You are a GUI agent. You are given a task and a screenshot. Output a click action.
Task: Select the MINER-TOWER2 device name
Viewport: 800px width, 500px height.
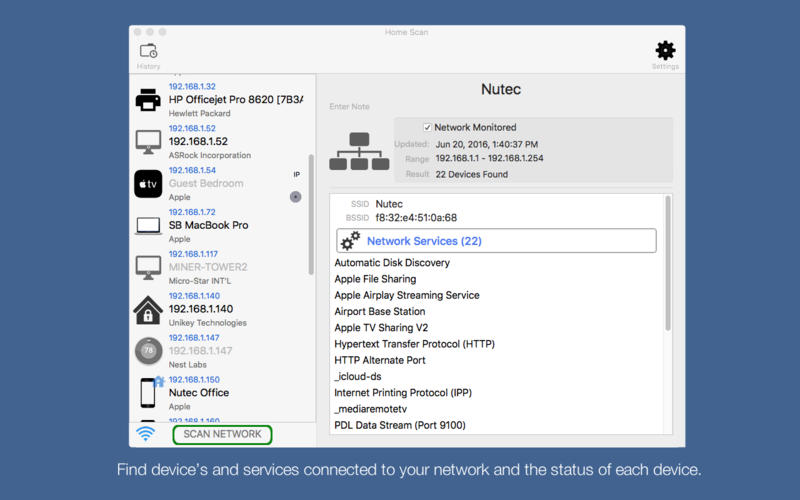tap(208, 267)
